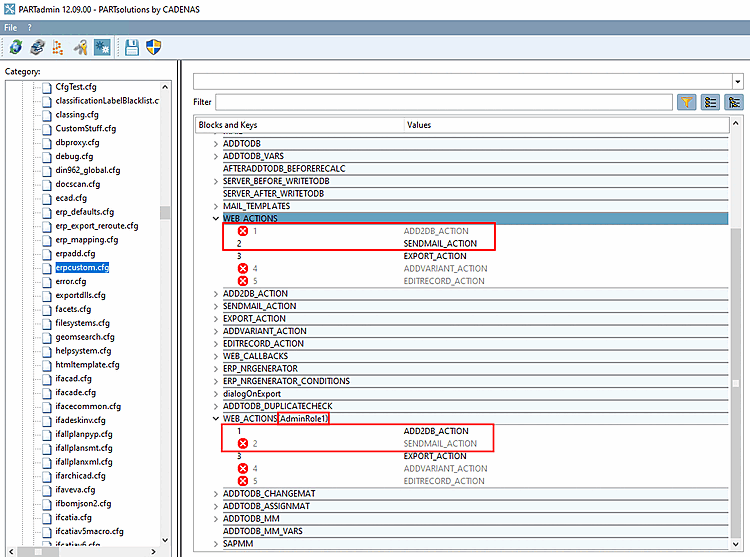The height and width of the screenshot is (557, 750).
Task: Click file icon of debug.cfg
Action: (x=46, y=157)
